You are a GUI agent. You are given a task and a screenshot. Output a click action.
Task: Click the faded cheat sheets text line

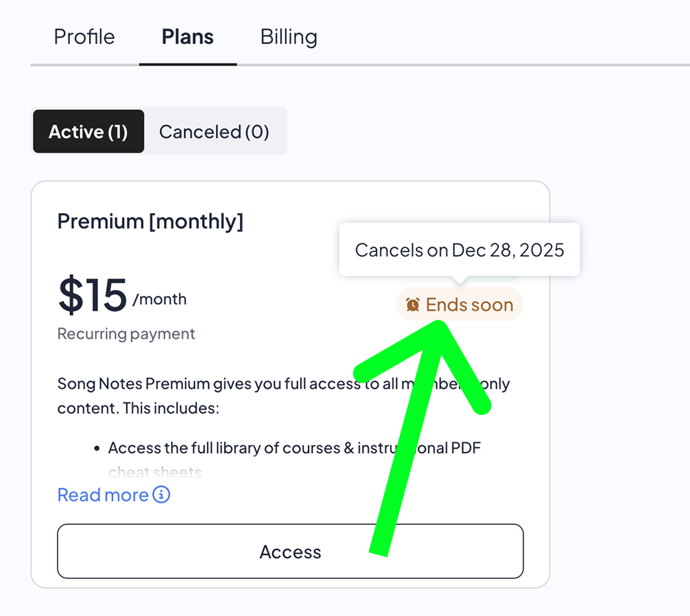coord(155,473)
